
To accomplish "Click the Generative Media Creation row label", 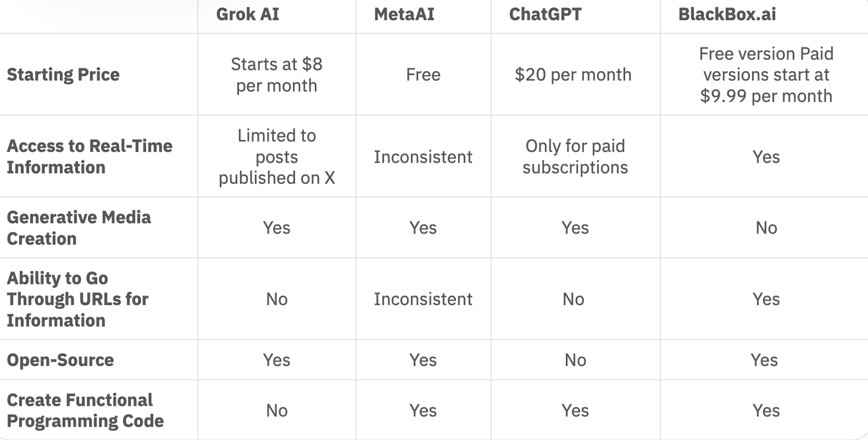I will (79, 228).
